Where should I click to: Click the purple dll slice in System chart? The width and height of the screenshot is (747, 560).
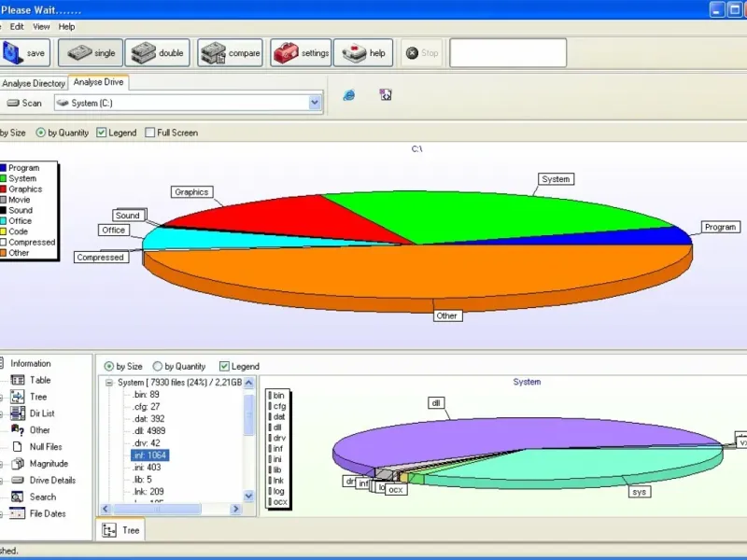point(476,436)
